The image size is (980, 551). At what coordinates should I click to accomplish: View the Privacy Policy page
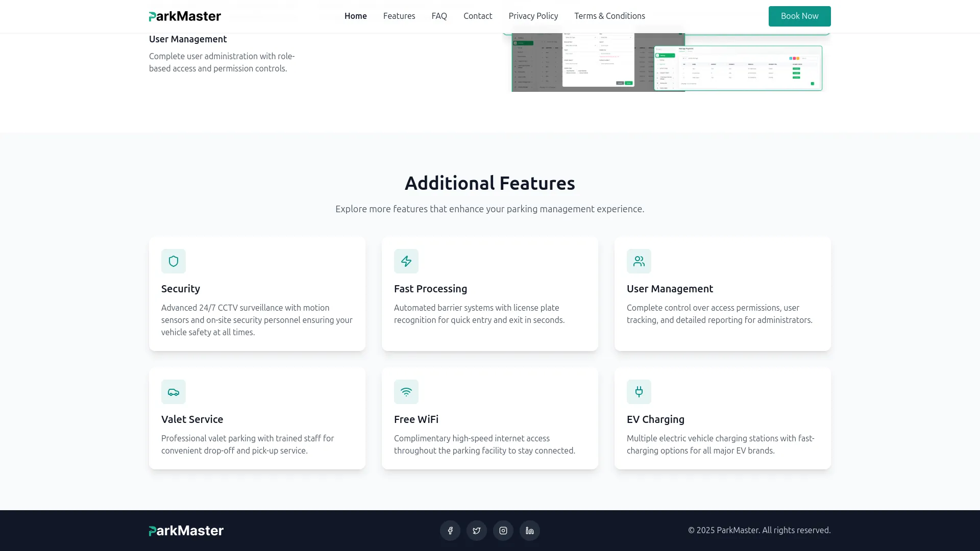point(533,16)
